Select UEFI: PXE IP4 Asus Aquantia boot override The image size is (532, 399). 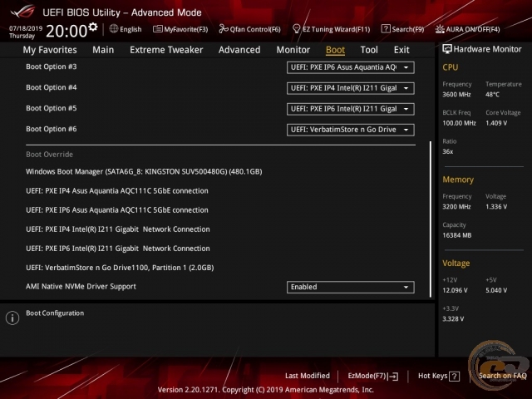point(117,190)
